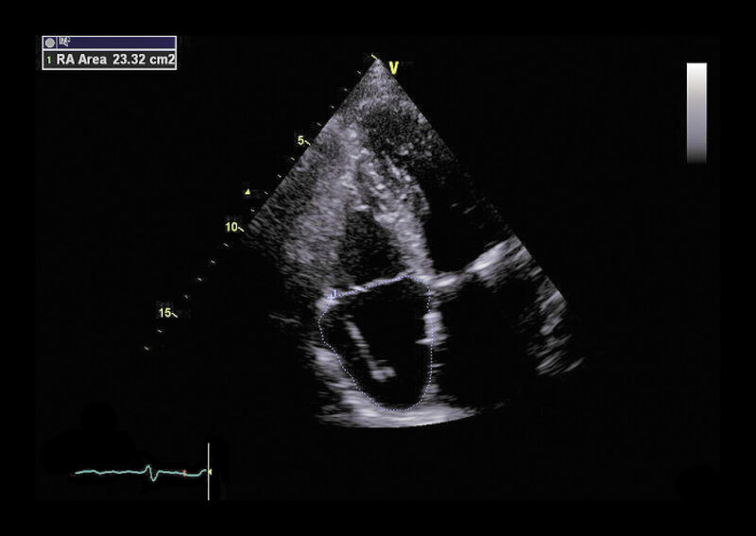The height and width of the screenshot is (536, 756).
Task: Click the ECG QRS complex on the trace
Action: coord(150,473)
